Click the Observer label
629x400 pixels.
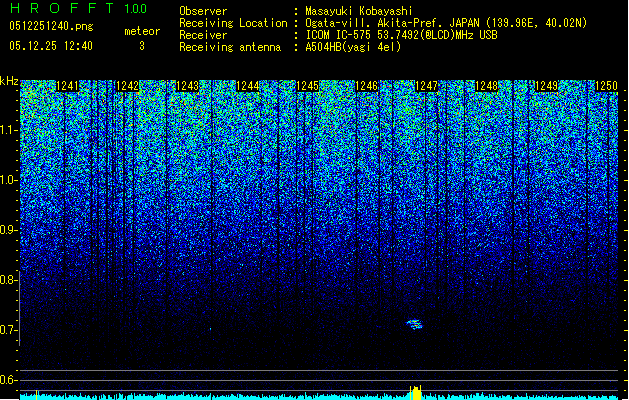click(x=203, y=11)
